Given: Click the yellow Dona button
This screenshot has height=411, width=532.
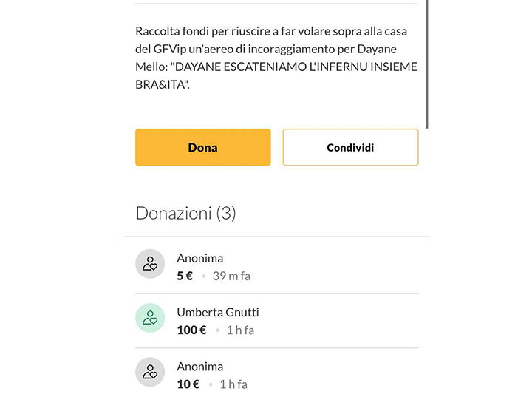Looking at the screenshot, I should coord(202,147).
